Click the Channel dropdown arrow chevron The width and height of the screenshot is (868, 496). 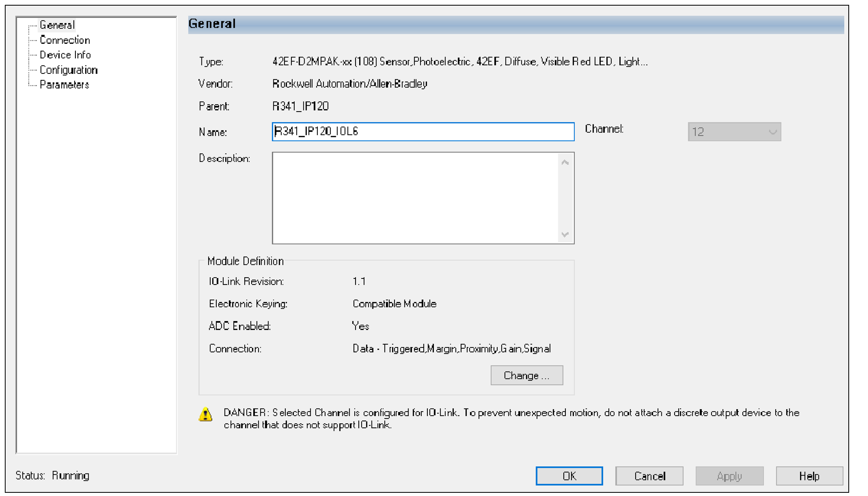[x=772, y=132]
